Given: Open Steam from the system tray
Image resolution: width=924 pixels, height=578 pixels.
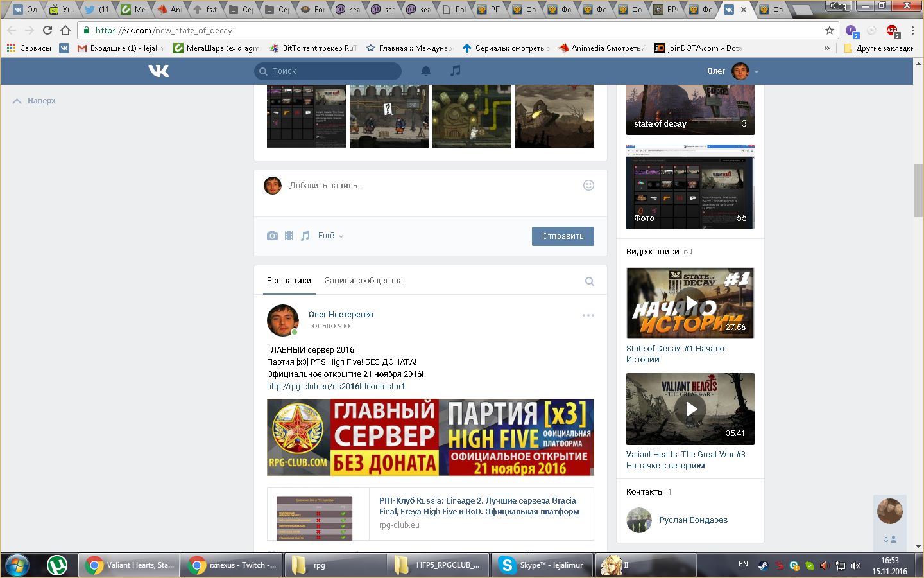Looking at the screenshot, I should tap(764, 566).
